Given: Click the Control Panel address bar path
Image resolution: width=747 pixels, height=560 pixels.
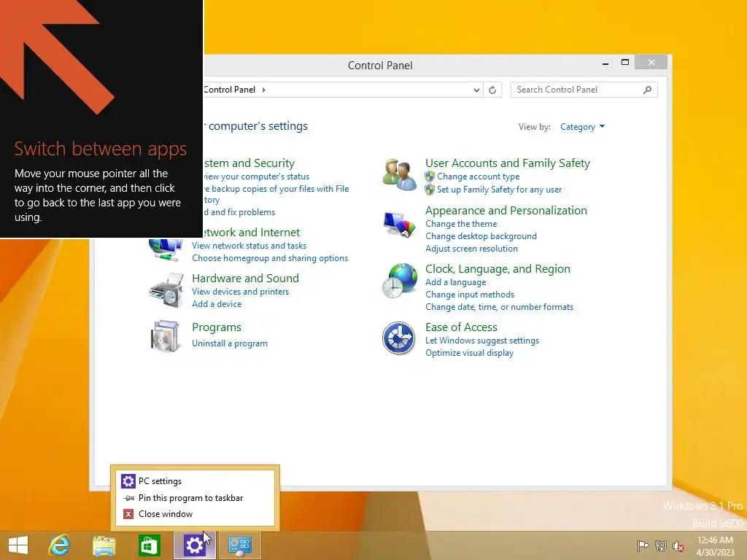Looking at the screenshot, I should click(230, 90).
